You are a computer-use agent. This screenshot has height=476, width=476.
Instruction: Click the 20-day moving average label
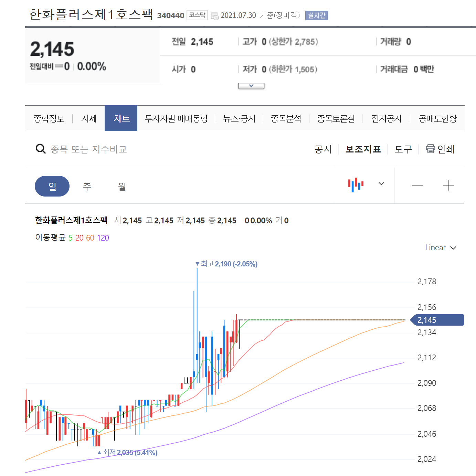pyautogui.click(x=80, y=238)
